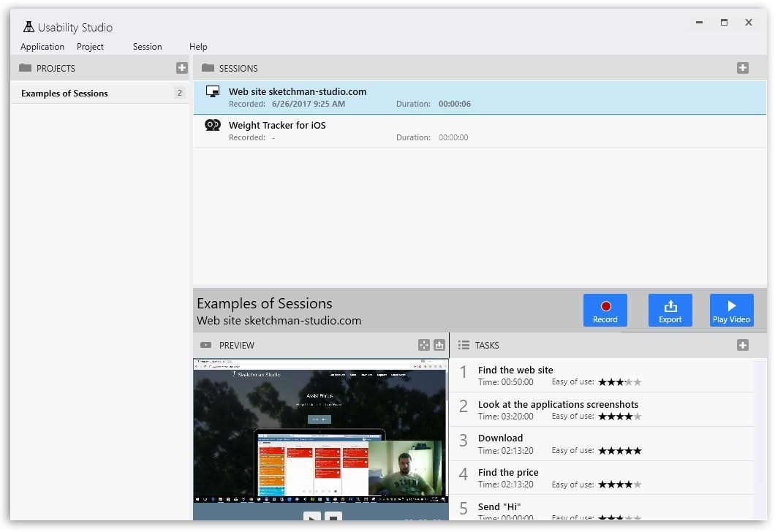Add a new task with the plus icon

[742, 345]
